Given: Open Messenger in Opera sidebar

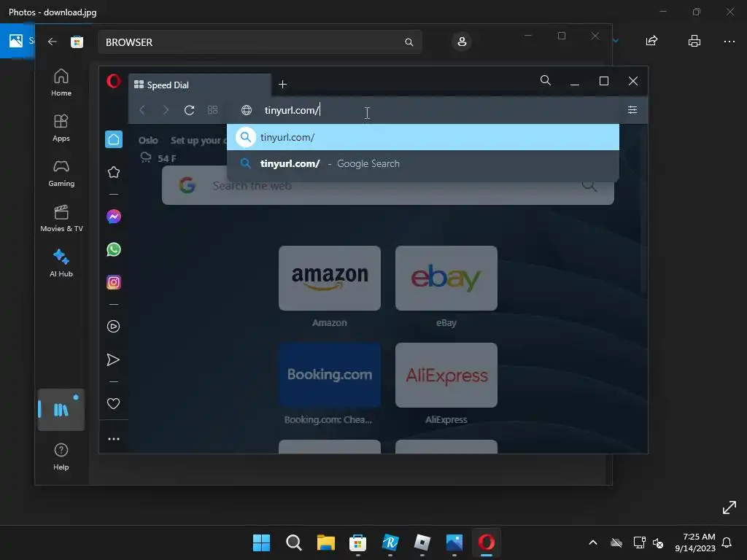Looking at the screenshot, I should pos(113,217).
